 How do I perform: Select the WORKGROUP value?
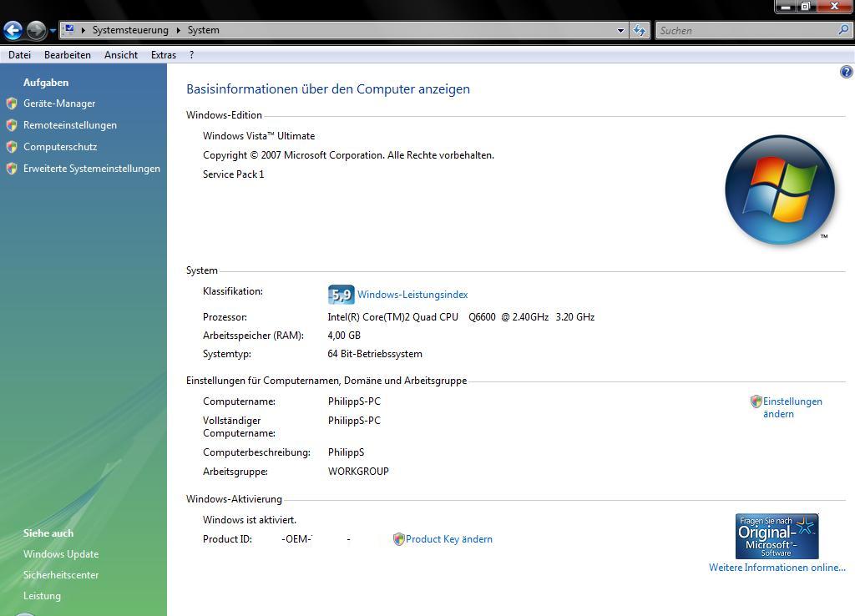[x=358, y=471]
